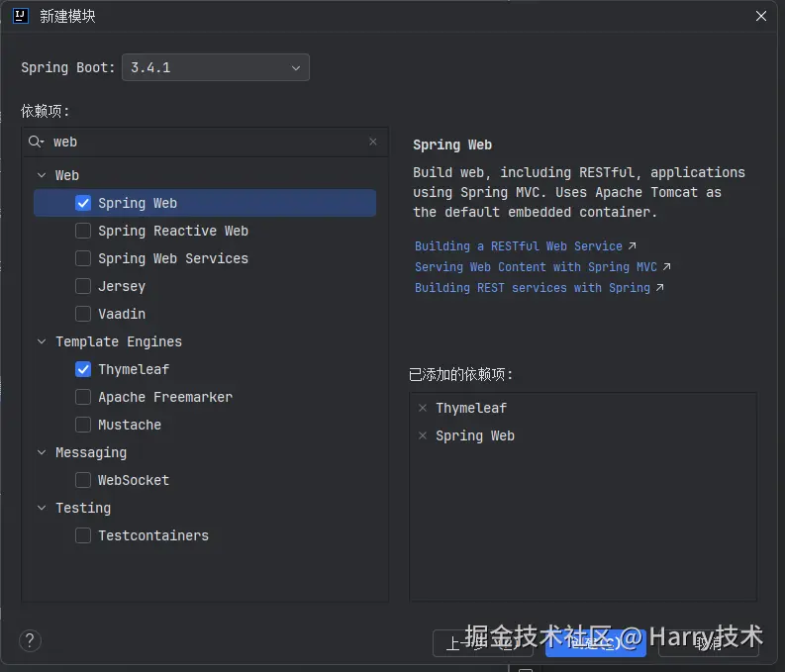This screenshot has width=785, height=672.
Task: Enable the WebSocket dependency
Action: coord(83,480)
